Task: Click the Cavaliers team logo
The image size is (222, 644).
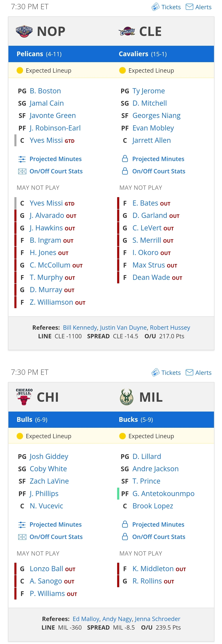Action: coord(127,32)
